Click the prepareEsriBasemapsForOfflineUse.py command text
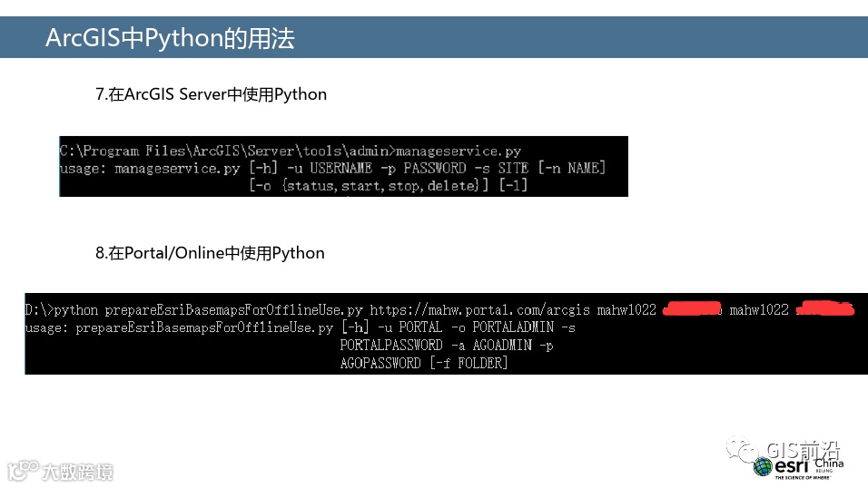 coord(233,310)
